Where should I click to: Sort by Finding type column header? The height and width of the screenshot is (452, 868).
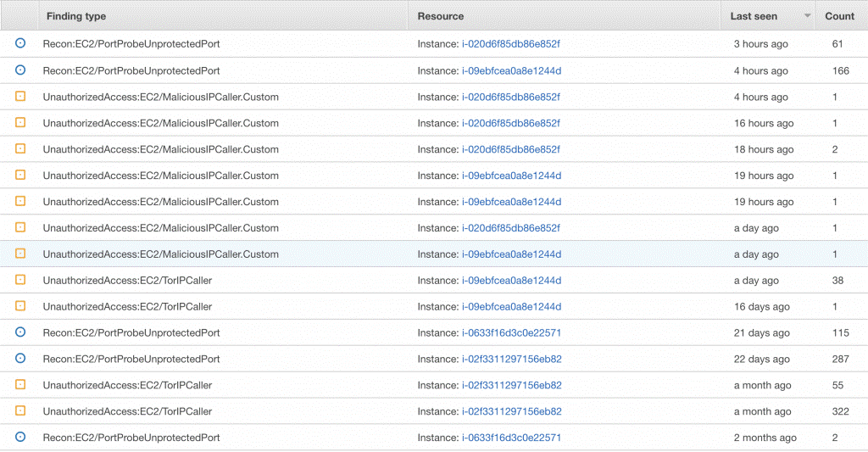click(76, 16)
